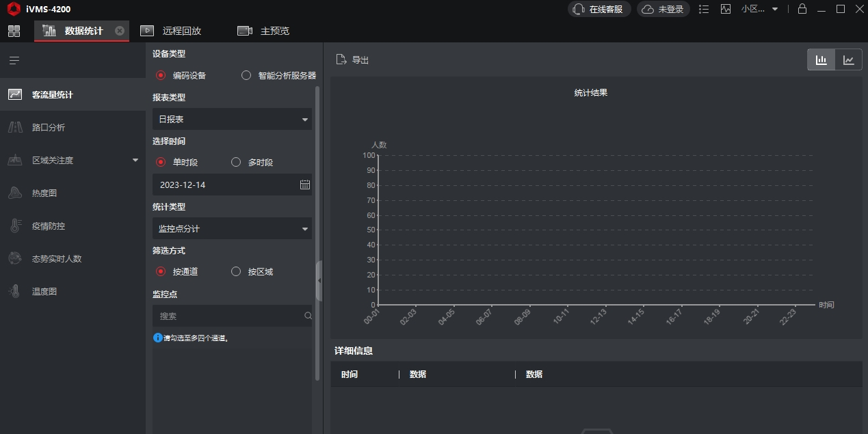Click the 时间 column header

coord(350,375)
